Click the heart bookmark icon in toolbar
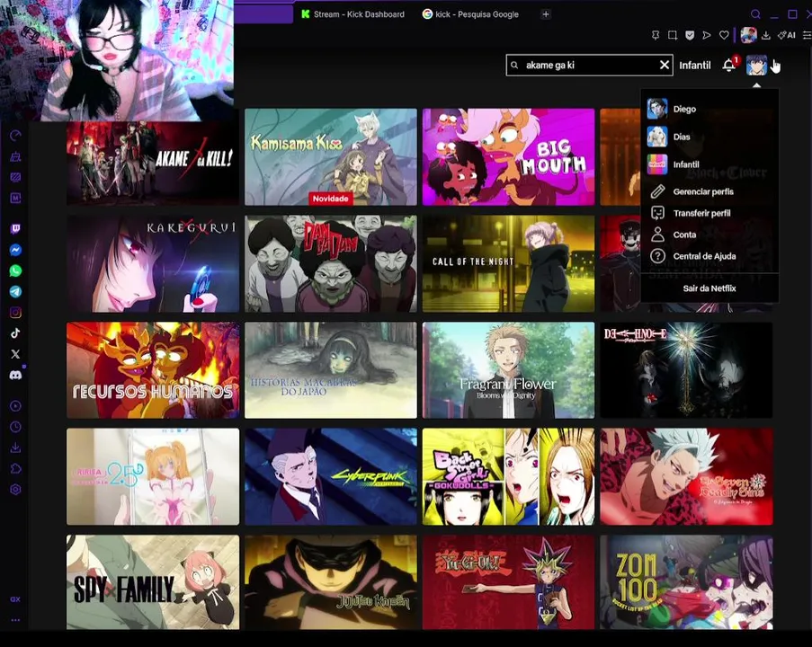Screen dimensions: 812x647 click(724, 35)
